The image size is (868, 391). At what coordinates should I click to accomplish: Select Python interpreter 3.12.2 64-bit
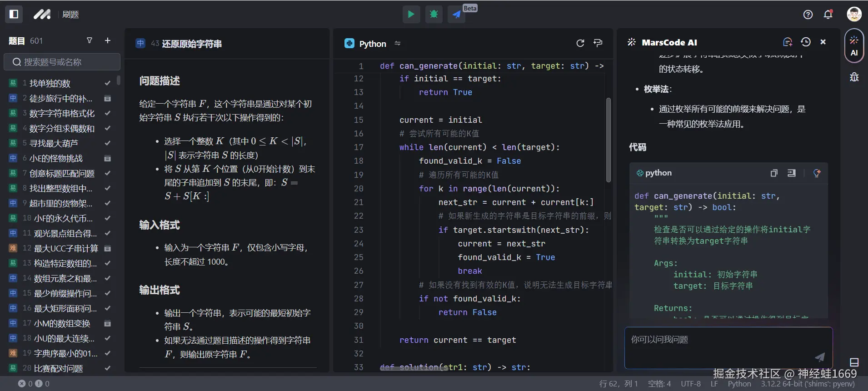coord(808,384)
